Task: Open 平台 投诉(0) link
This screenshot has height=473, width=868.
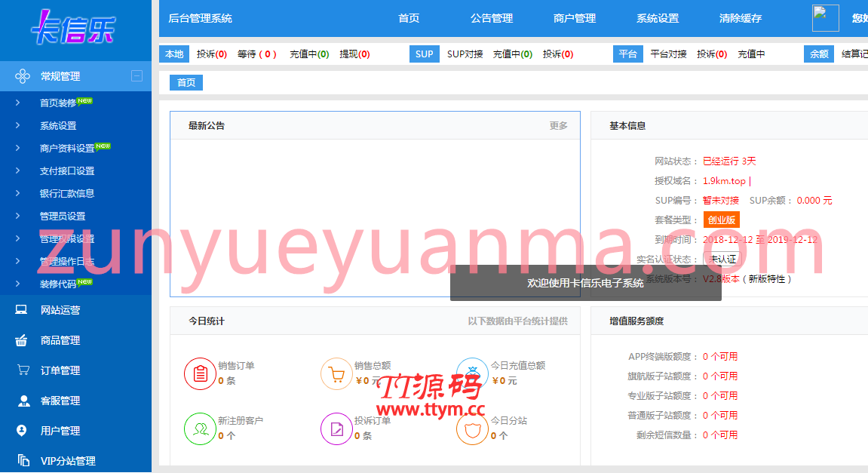Action: click(x=712, y=54)
